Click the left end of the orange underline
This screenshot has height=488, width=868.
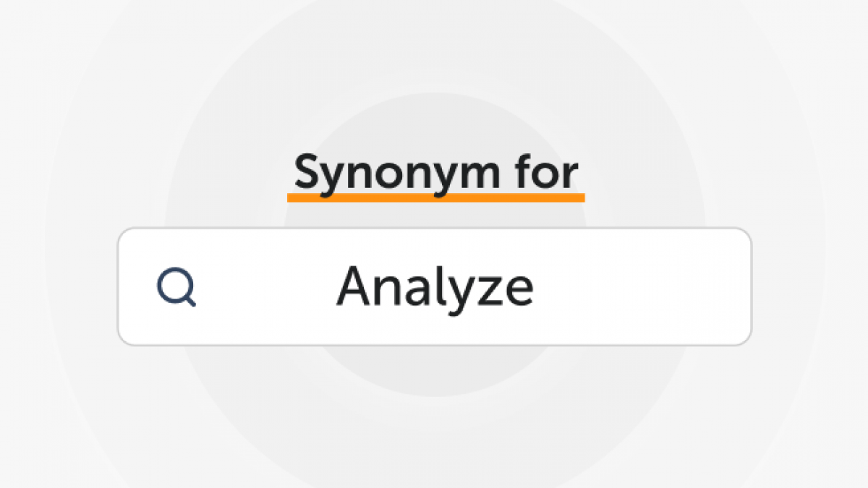(x=292, y=197)
